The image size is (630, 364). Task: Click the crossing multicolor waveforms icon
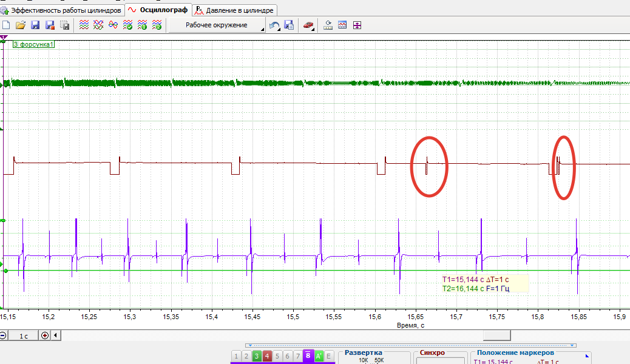click(x=98, y=25)
